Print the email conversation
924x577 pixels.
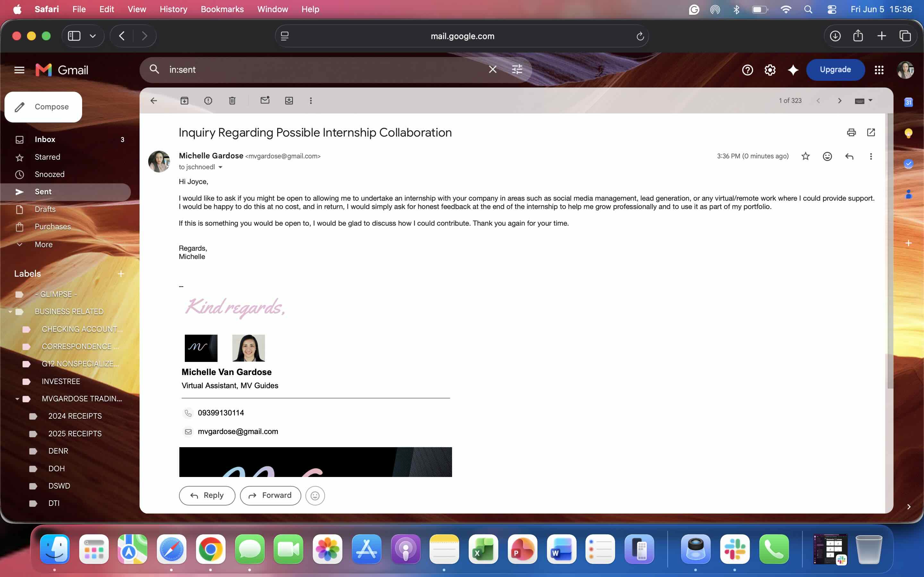pos(851,132)
